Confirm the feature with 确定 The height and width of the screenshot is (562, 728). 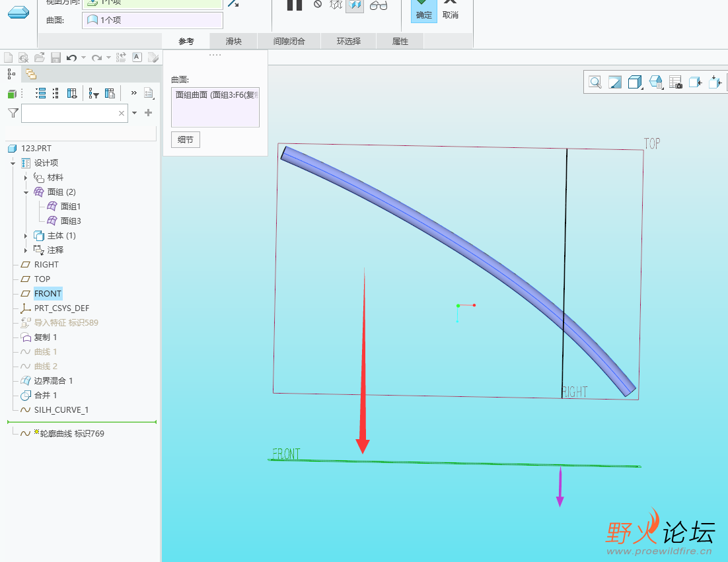tap(424, 11)
